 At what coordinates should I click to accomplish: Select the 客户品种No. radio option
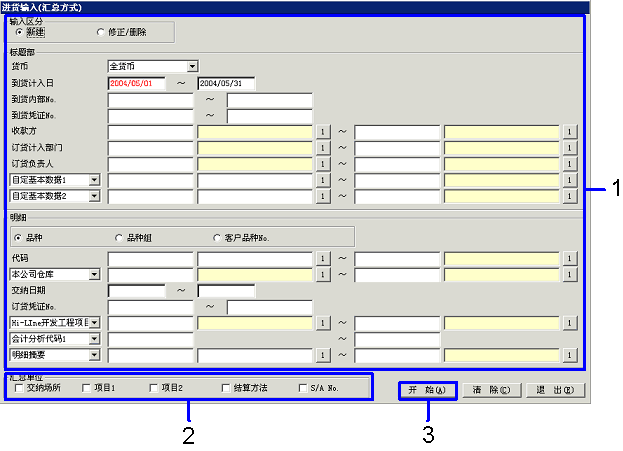pos(217,237)
